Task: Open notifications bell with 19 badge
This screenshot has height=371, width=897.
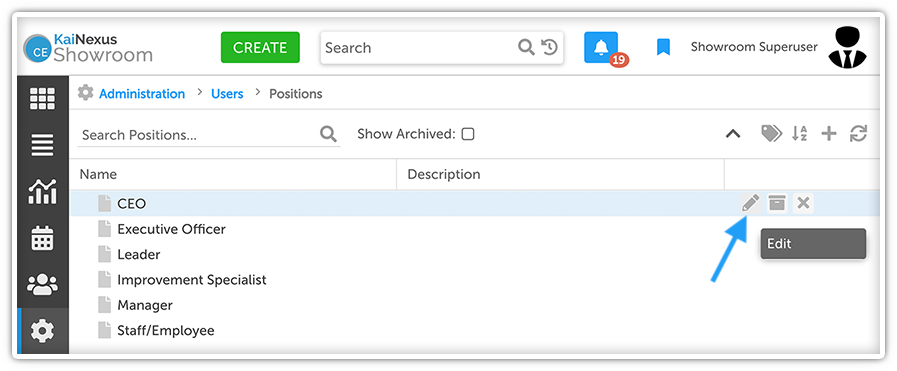Action: click(x=601, y=47)
